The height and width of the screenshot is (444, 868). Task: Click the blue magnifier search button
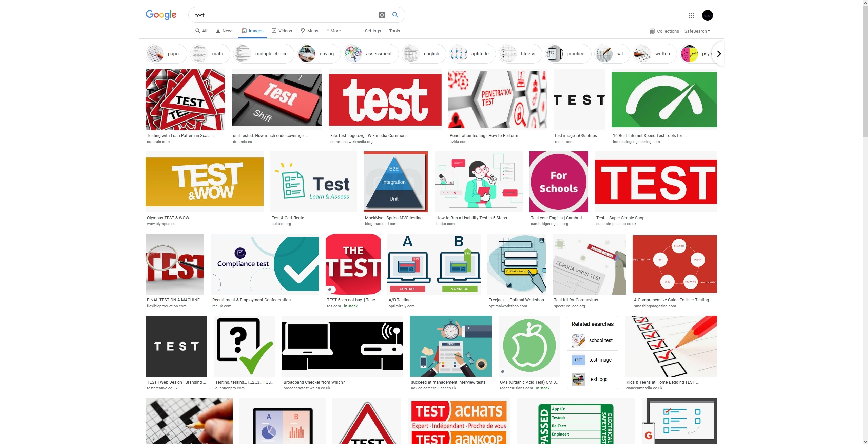(395, 15)
